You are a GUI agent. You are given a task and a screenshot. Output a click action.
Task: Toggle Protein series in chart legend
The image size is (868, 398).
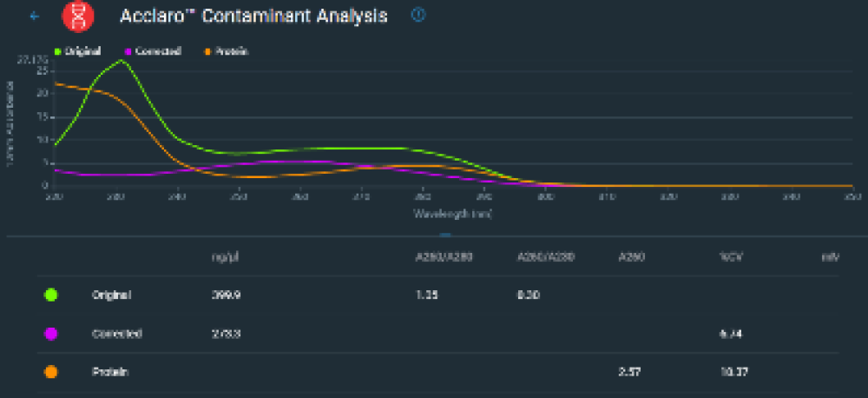pyautogui.click(x=226, y=51)
